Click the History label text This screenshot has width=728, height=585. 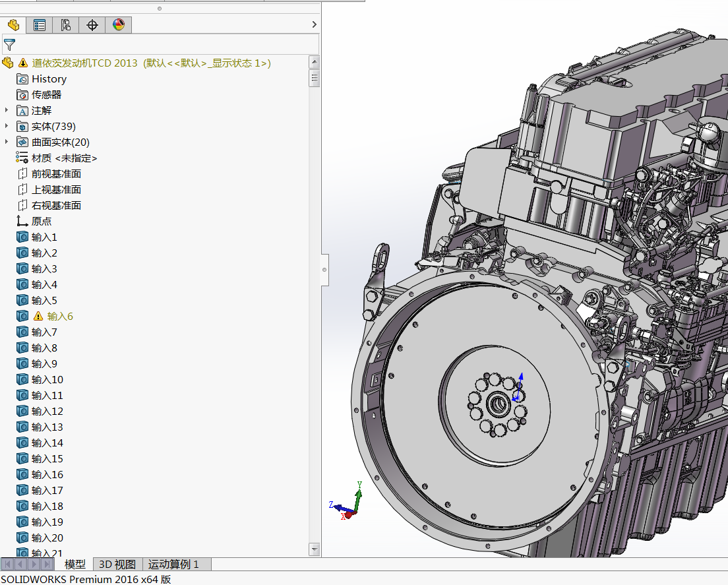tap(49, 79)
